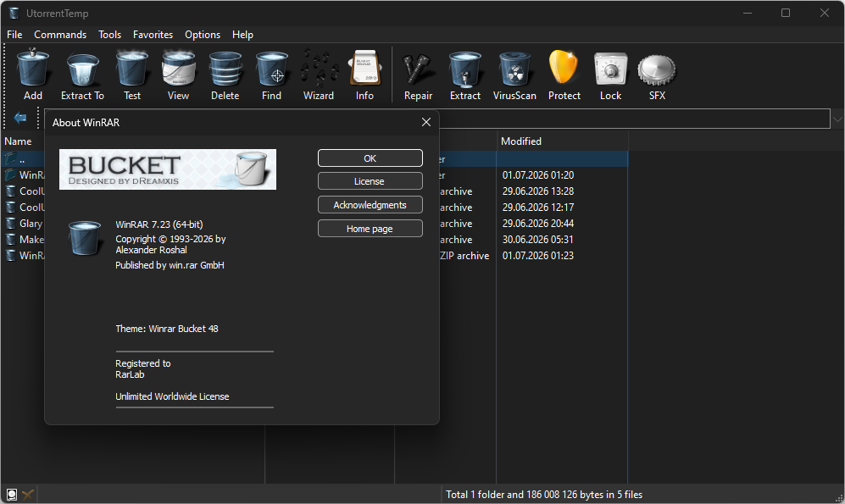
Task: Select the Make file row
Action: [x=24, y=240]
